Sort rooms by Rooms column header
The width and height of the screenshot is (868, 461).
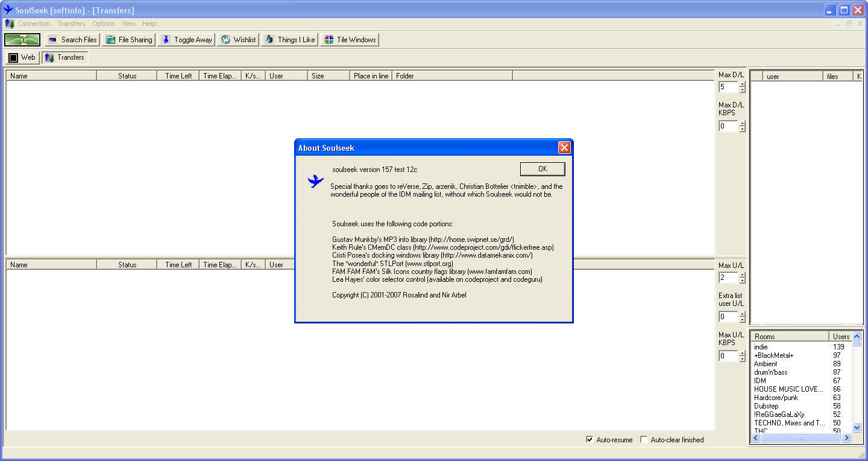(790, 336)
